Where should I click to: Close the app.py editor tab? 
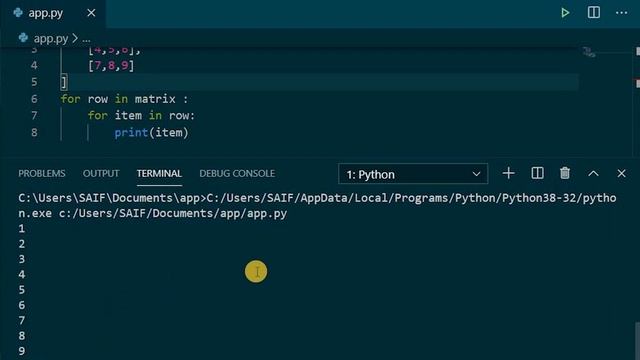[91, 13]
